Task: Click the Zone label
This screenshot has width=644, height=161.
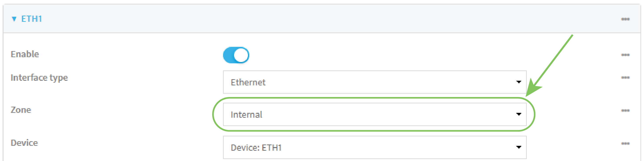Action: pos(21,110)
